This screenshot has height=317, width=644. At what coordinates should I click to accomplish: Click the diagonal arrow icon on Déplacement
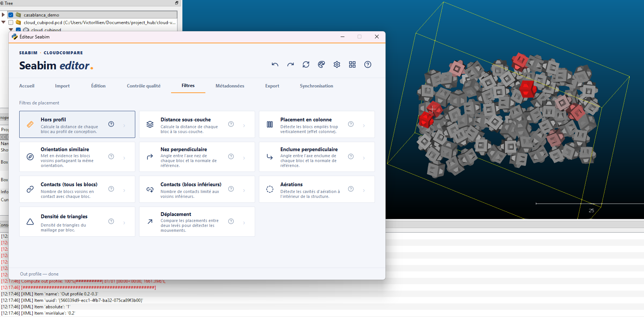[x=150, y=222]
